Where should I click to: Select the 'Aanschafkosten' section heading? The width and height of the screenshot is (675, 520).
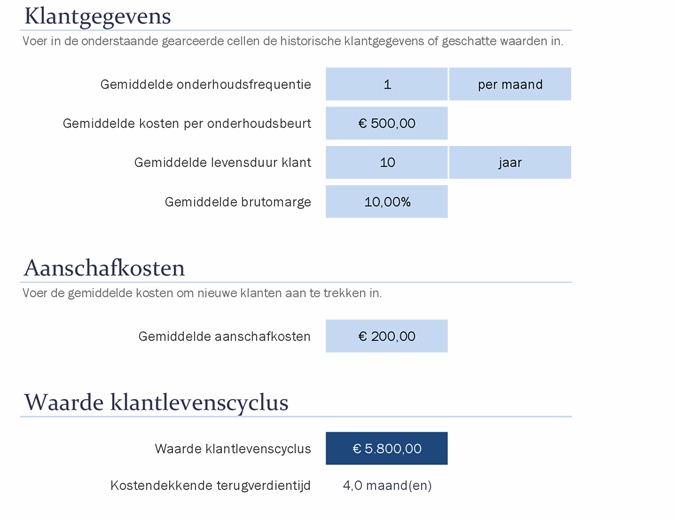pyautogui.click(x=104, y=268)
